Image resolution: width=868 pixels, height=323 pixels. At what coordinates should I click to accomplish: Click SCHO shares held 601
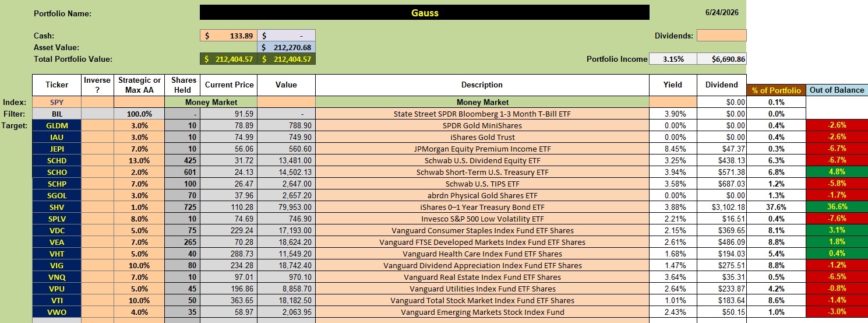click(182, 172)
